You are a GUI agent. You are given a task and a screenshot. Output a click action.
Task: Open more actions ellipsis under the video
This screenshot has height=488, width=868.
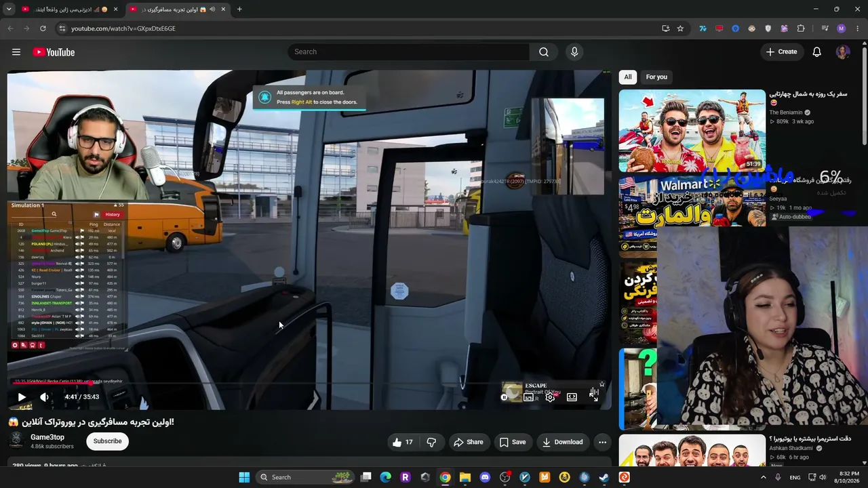coord(602,442)
